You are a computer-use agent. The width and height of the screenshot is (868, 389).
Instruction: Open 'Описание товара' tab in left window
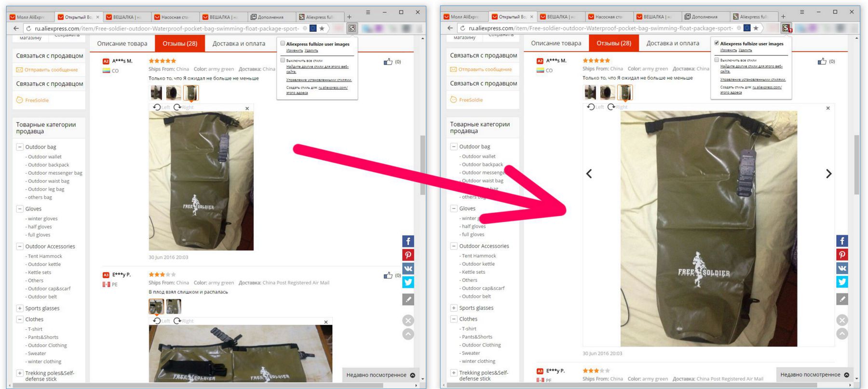(122, 43)
